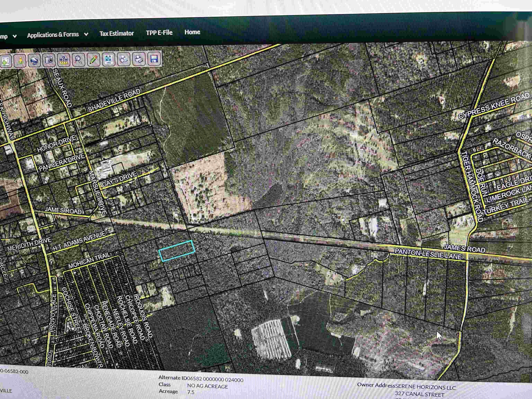Click the Cypress Knee Road label
Image resolution: width=532 pixels, height=399 pixels.
[494, 106]
